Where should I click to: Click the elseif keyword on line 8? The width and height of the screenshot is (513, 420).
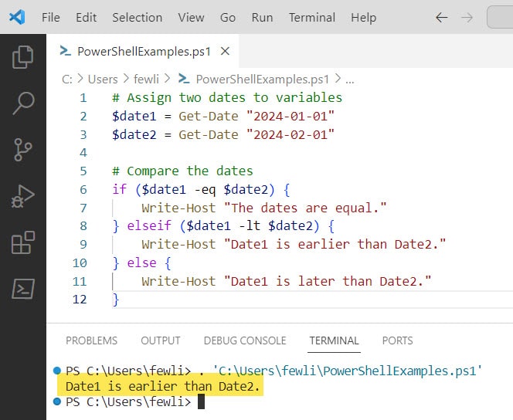pos(149,226)
